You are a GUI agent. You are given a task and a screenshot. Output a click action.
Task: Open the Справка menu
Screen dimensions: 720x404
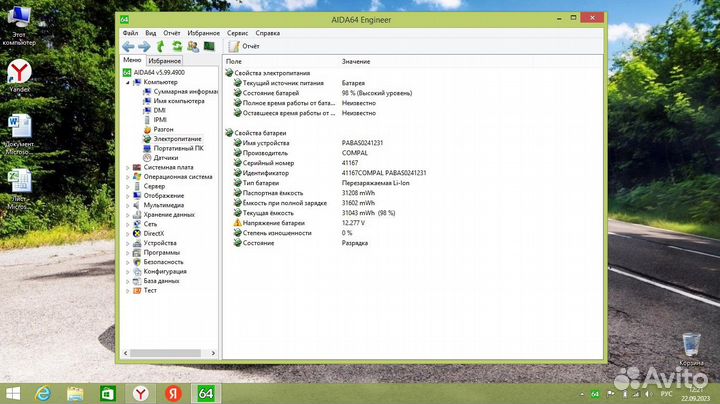[x=268, y=33]
